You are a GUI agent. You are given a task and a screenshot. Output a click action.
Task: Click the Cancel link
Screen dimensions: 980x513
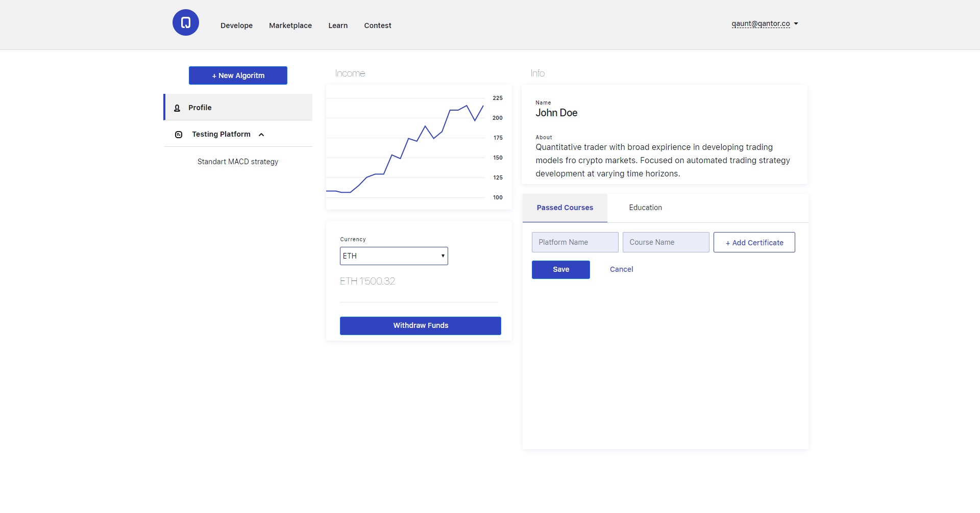(x=621, y=269)
